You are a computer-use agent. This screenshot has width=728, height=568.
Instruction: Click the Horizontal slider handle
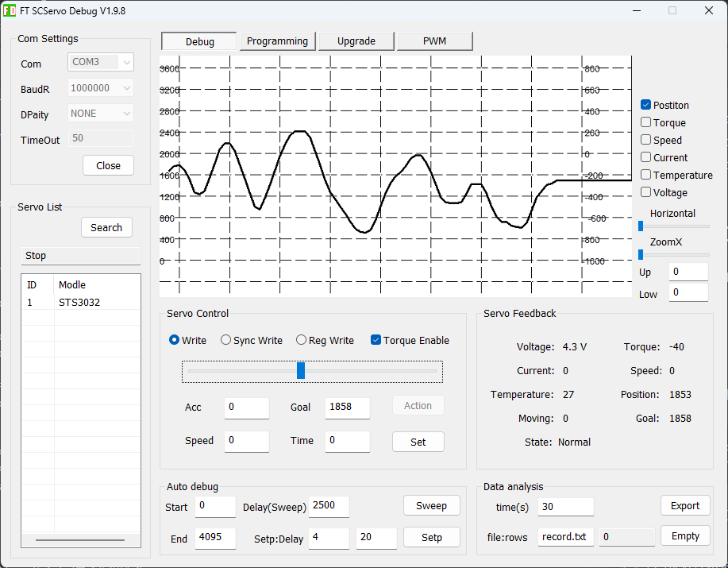pyautogui.click(x=641, y=226)
